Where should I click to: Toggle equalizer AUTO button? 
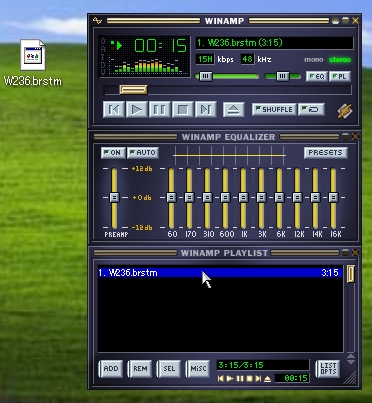coord(143,153)
